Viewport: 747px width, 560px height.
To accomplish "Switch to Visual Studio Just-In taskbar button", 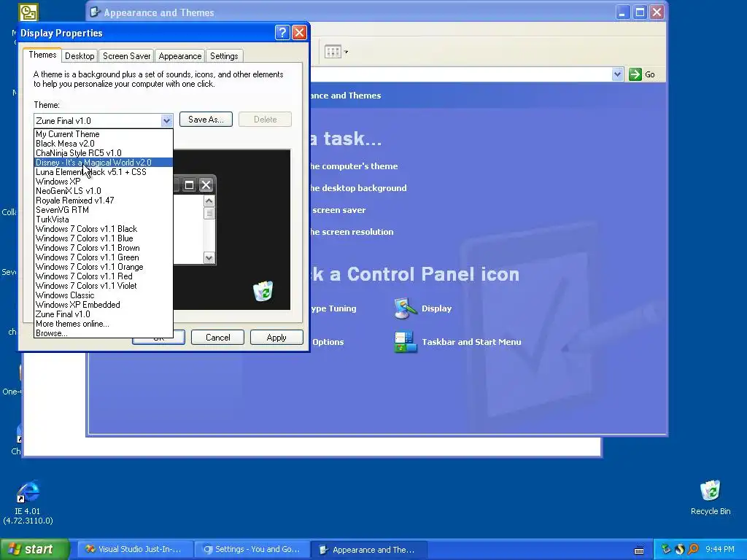I will (x=135, y=550).
